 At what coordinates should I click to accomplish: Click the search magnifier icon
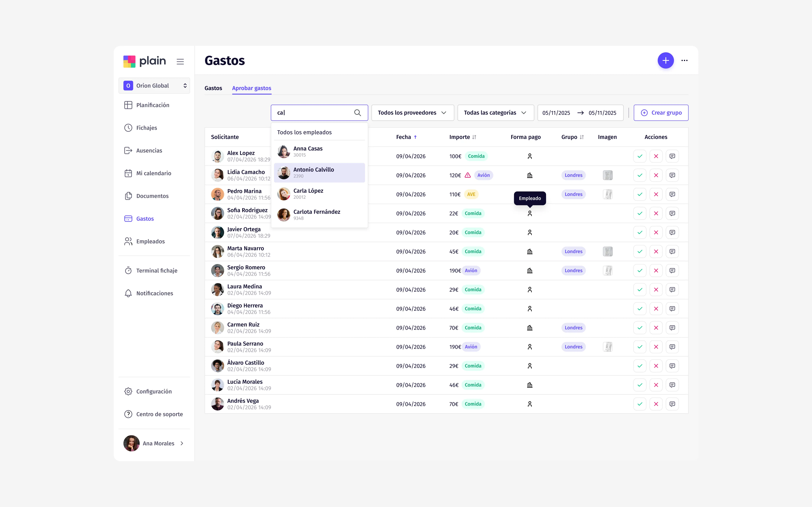tap(358, 113)
